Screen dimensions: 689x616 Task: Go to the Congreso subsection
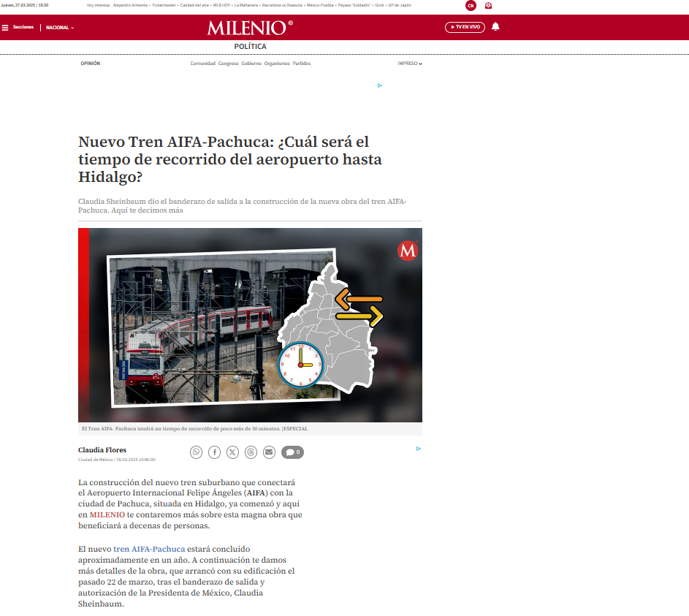[x=229, y=64]
